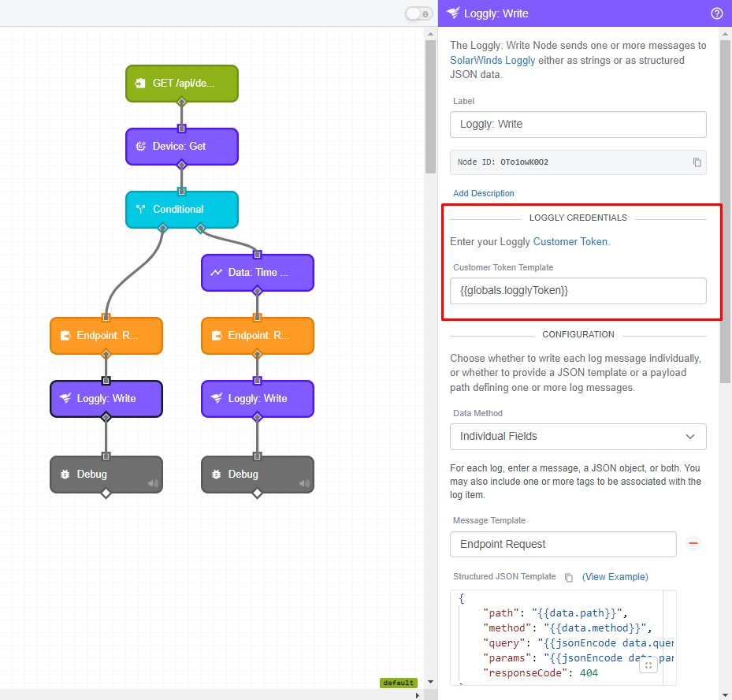Click the "responseCode": 404 line in JSON
The image size is (732, 700).
(x=541, y=673)
